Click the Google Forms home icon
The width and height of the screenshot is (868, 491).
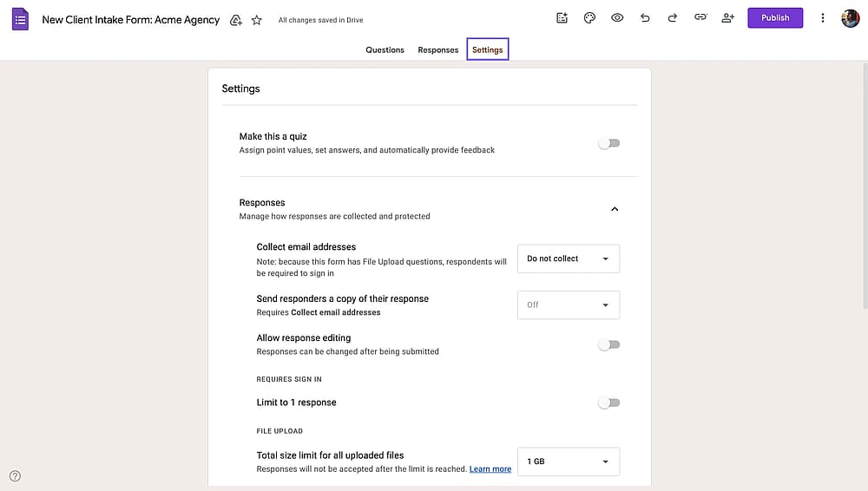tap(21, 19)
